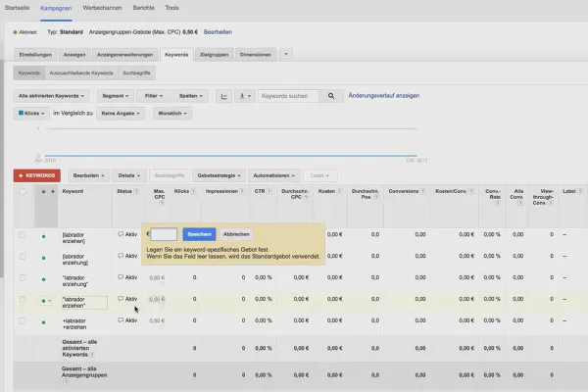Open Ausschließende Keywords sub-tab
The height and width of the screenshot is (392, 588).
(81, 73)
